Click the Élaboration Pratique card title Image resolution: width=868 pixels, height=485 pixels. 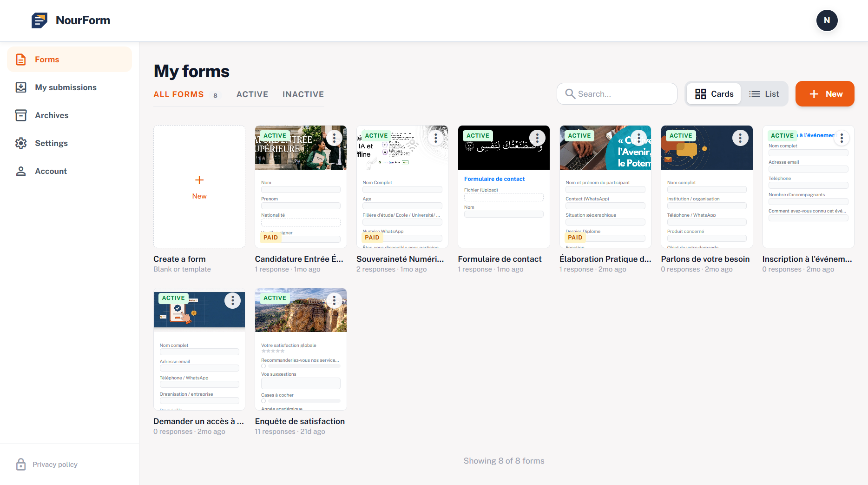605,259
